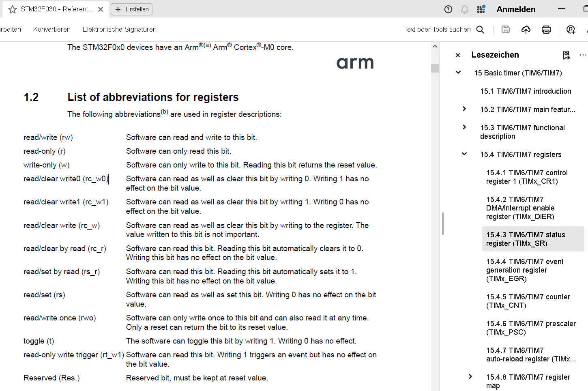Open bookmark 15.4.1 control register 1 (TIMx_CR1)
This screenshot has width=588, height=391.
(527, 177)
